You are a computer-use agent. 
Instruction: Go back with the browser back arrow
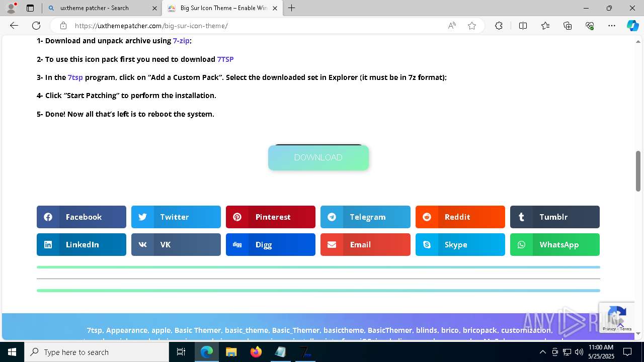pos(14,26)
